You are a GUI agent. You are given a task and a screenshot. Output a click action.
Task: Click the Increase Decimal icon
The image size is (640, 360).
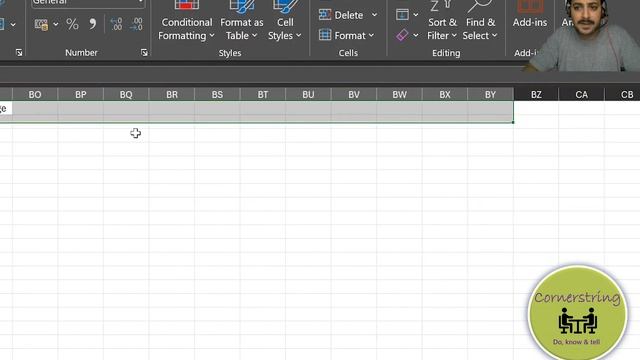(x=116, y=24)
